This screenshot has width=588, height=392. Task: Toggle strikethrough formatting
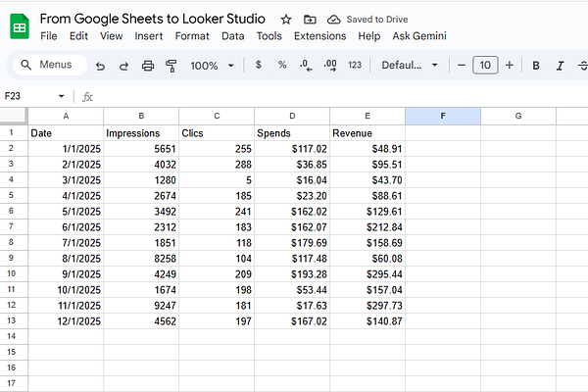point(583,66)
